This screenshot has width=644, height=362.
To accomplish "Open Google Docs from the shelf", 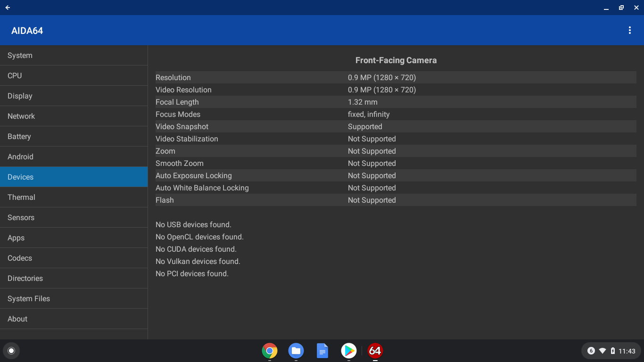I will 322,351.
